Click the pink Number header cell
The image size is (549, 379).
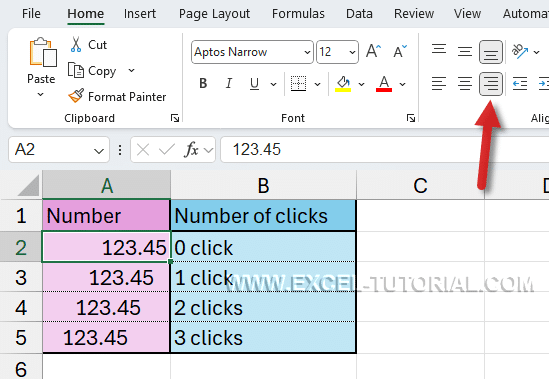(x=106, y=215)
